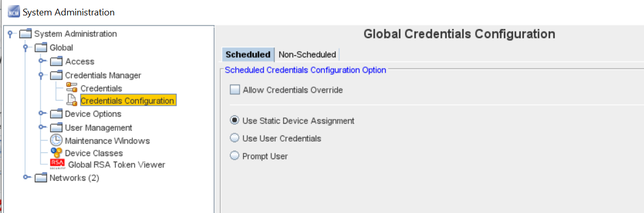The height and width of the screenshot is (213, 644).
Task: Expand the User Management node
Action: coord(42,127)
